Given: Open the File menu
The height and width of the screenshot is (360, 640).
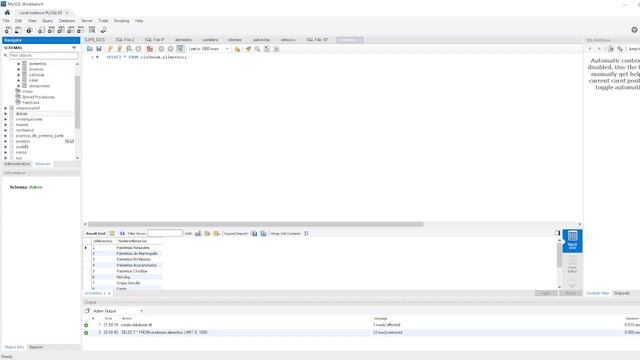Looking at the screenshot, I should point(6,20).
